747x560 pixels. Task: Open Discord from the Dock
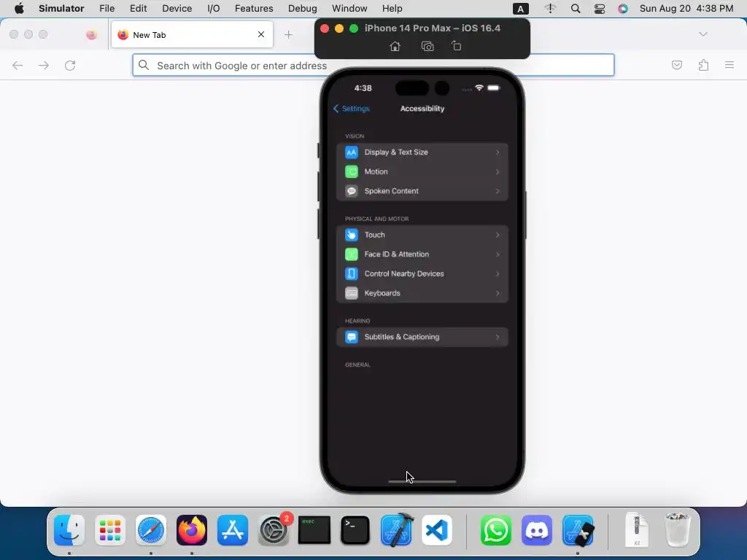coord(536,530)
